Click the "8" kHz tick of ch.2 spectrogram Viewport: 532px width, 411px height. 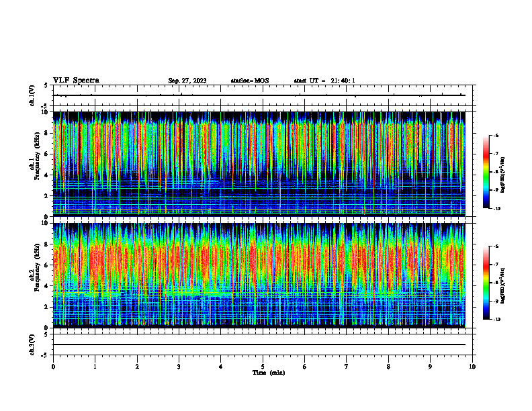[47, 244]
